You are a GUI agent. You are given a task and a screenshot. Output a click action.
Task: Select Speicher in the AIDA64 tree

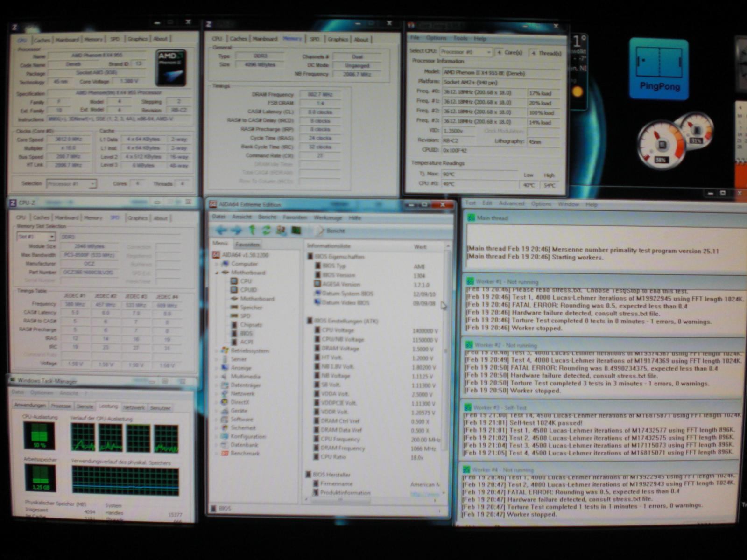point(251,307)
